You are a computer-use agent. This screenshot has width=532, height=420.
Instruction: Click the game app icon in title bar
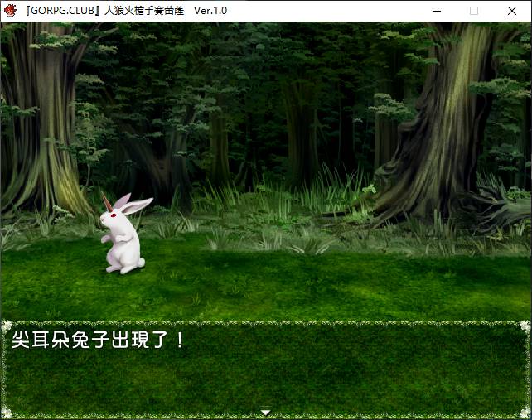pyautogui.click(x=10, y=10)
